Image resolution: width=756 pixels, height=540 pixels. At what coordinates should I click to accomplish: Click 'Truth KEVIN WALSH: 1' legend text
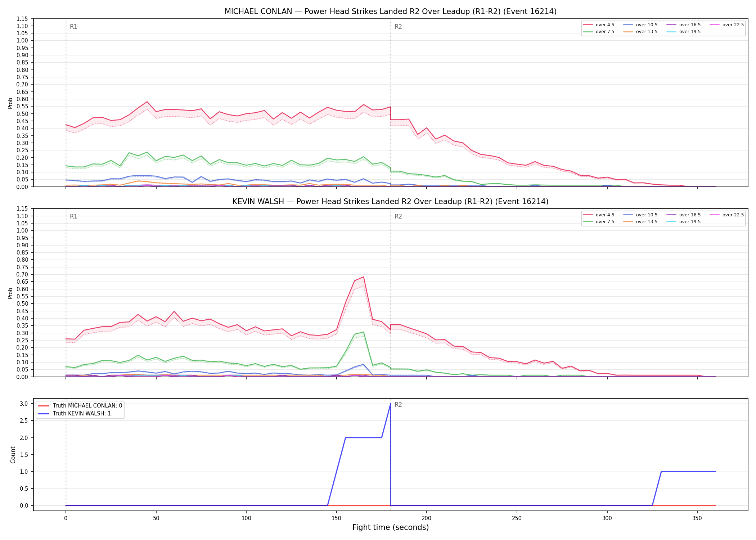(x=82, y=414)
